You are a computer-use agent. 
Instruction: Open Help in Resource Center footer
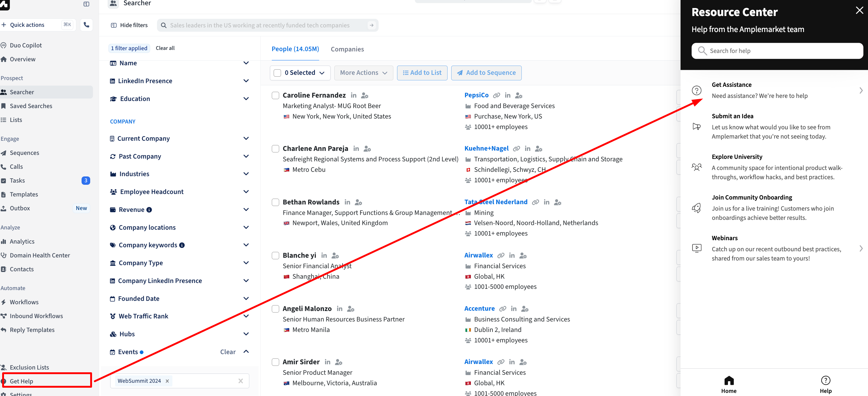pyautogui.click(x=825, y=385)
